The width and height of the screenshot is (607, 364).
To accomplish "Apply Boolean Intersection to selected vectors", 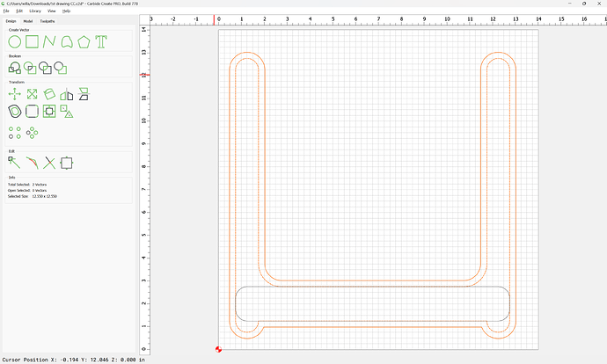I will coord(30,68).
